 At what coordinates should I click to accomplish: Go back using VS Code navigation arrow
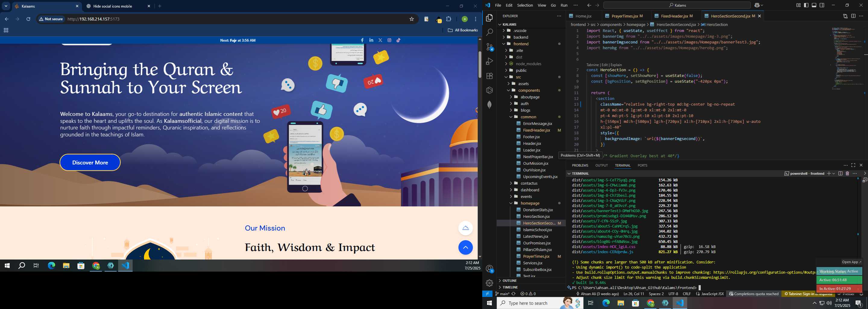tap(589, 5)
